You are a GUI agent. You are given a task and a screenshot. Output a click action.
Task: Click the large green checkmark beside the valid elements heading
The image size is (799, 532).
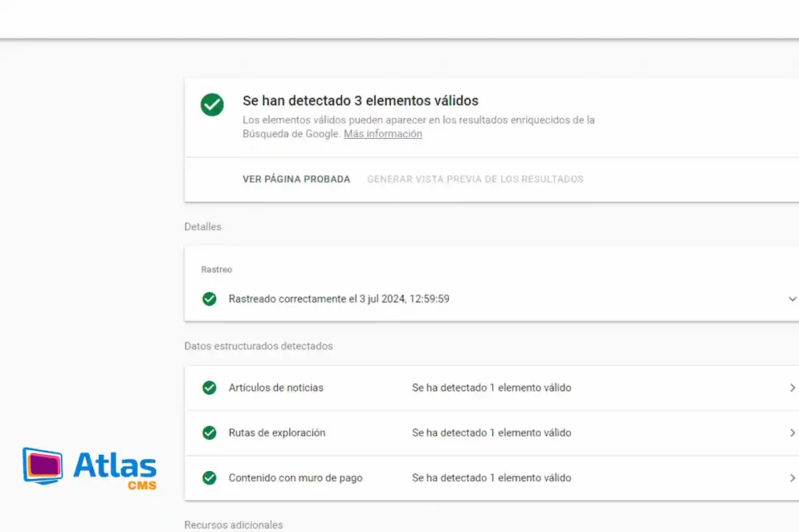point(212,105)
